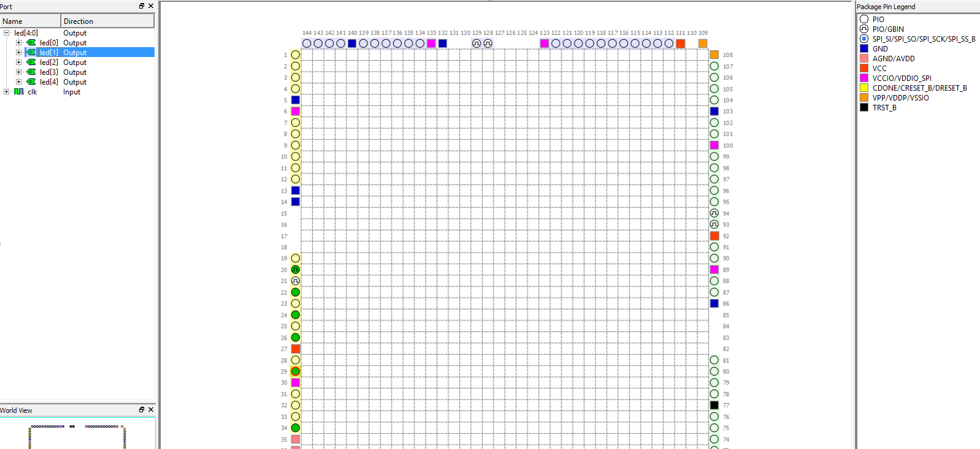Expand the led[0] port node
Viewport: 980px width, 449px height.
(x=18, y=43)
